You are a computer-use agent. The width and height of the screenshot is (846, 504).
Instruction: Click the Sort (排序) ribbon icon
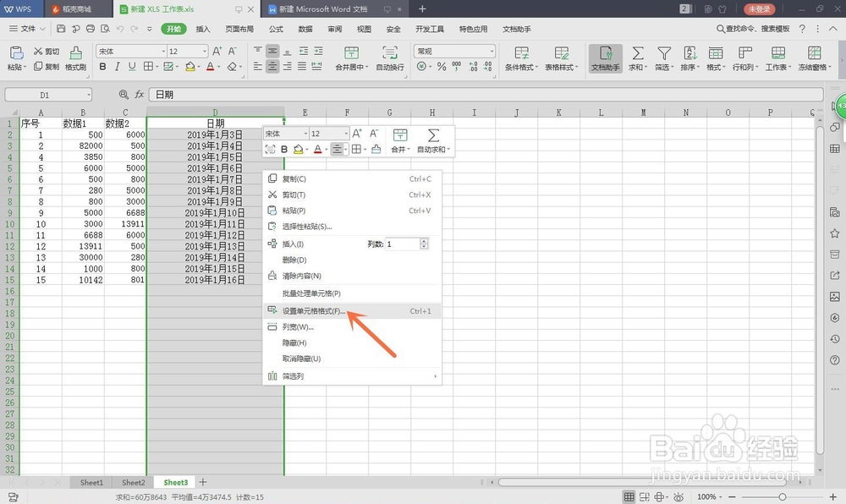tap(689, 52)
